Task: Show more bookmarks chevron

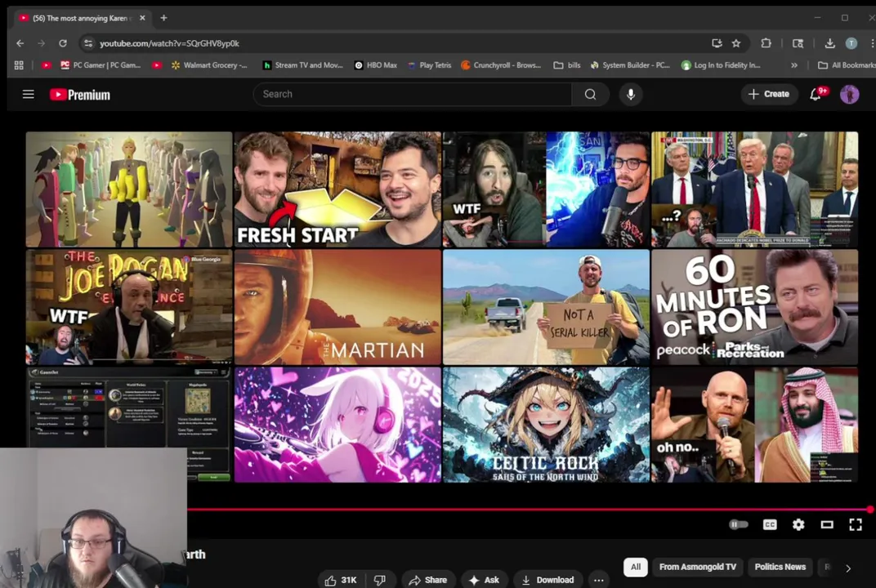Action: pos(794,65)
